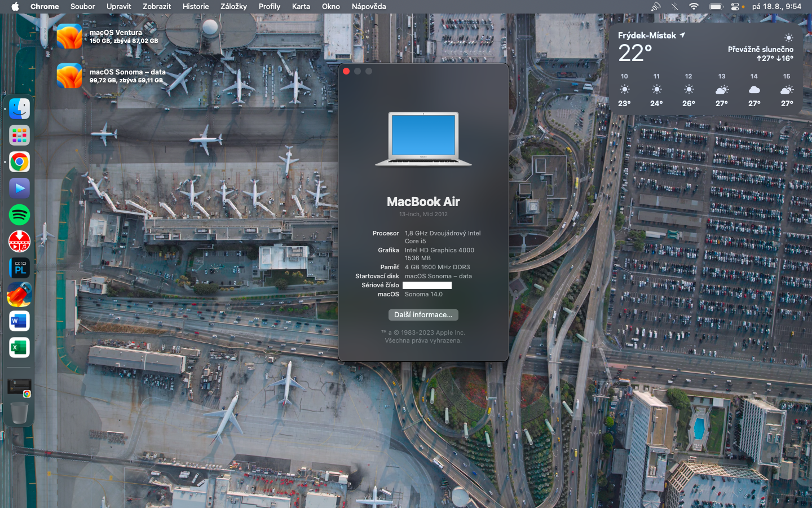Viewport: 812px width, 508px height.
Task: Open Launchpad in the Dock
Action: pos(19,135)
